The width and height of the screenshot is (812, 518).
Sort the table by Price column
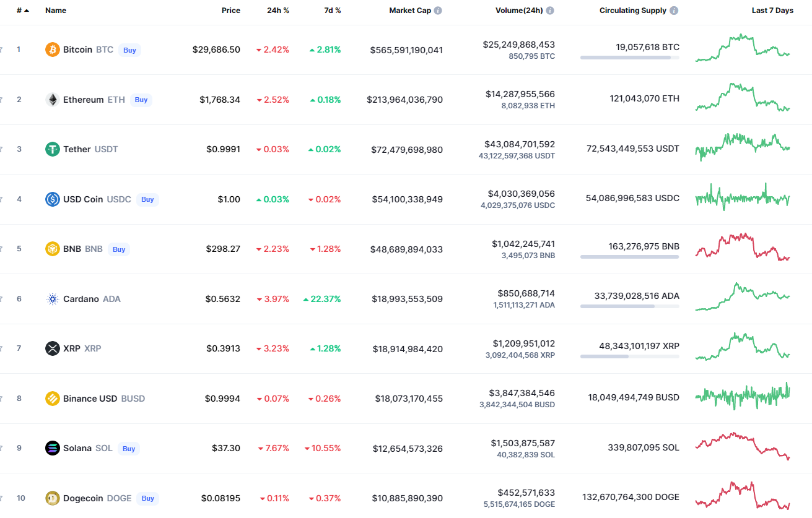click(x=231, y=11)
